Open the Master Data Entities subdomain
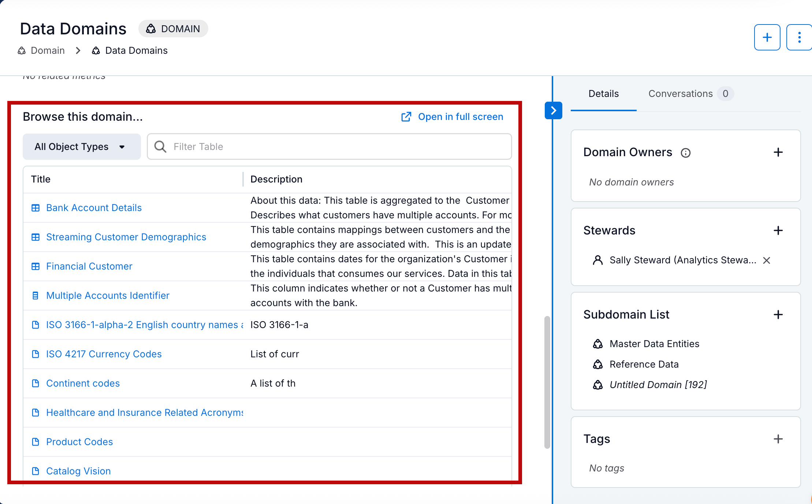This screenshot has width=812, height=504. pos(654,344)
